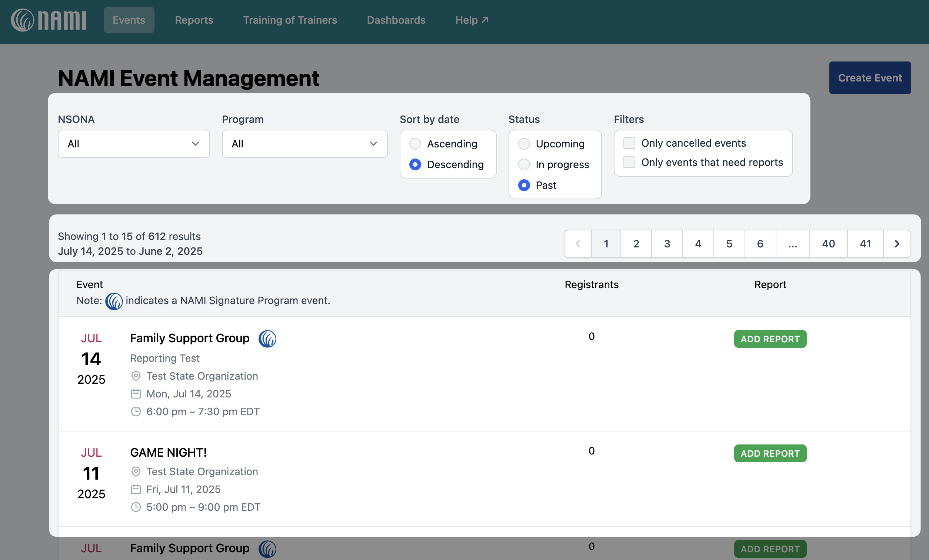929x560 pixels.
Task: Click location pin icon for Reporting Test event
Action: [136, 376]
